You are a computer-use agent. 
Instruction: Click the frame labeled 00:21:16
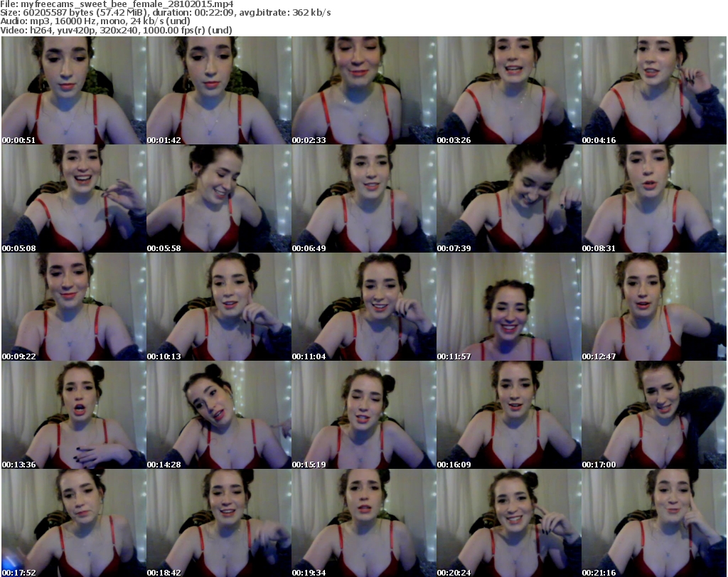[654, 523]
